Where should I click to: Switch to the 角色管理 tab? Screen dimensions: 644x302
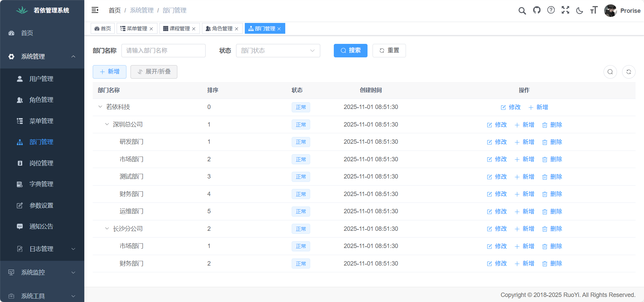[219, 29]
